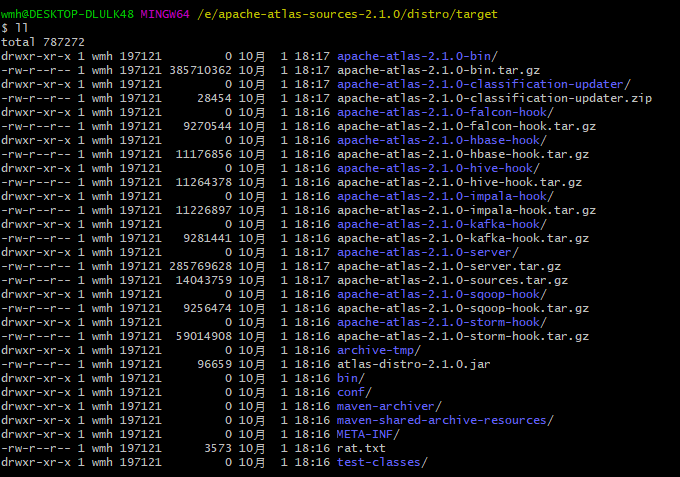Click the maven-archiver/ directory name
Image resolution: width=680 pixels, height=477 pixels.
389,406
